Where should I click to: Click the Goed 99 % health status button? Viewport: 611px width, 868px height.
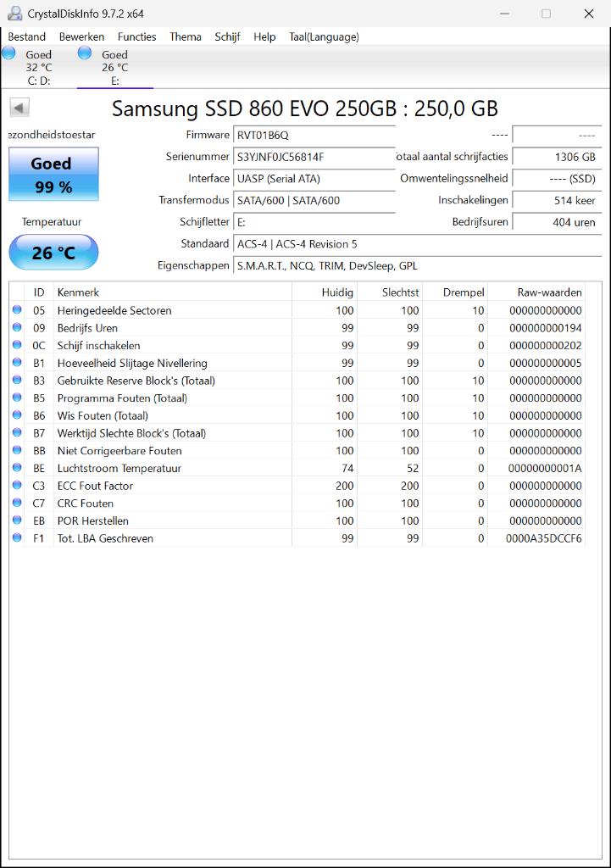coord(53,174)
